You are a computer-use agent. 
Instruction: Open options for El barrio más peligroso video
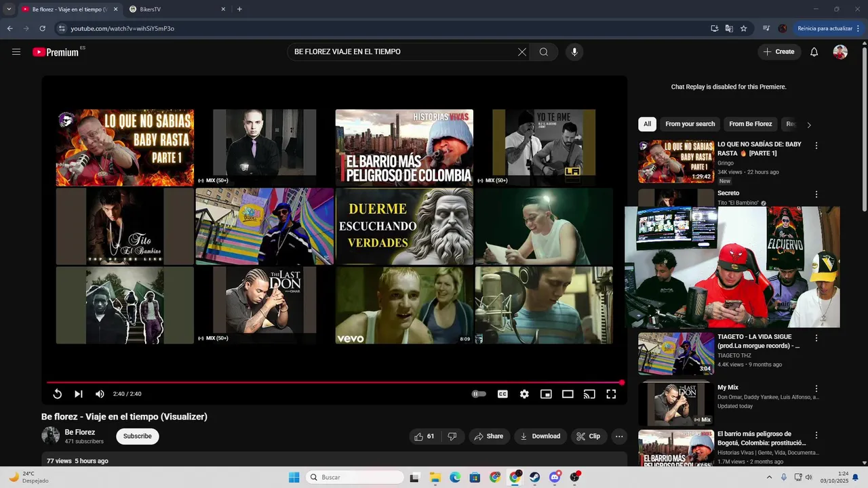coord(816,435)
